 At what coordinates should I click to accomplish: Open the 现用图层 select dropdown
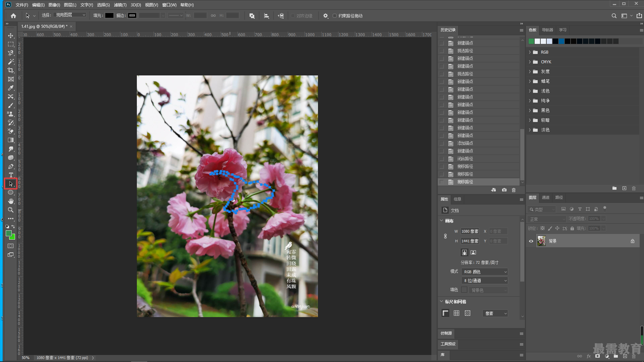(70, 15)
